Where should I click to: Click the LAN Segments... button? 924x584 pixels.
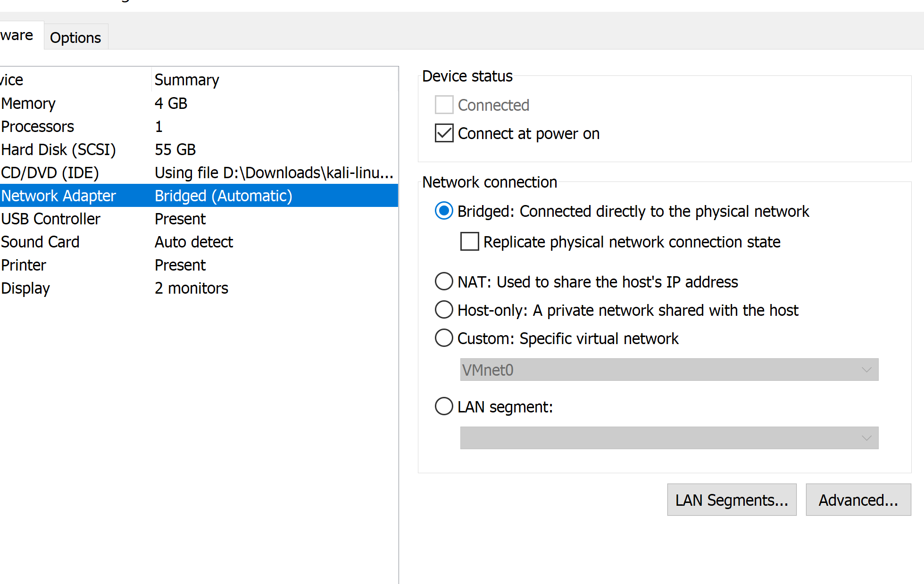point(731,500)
